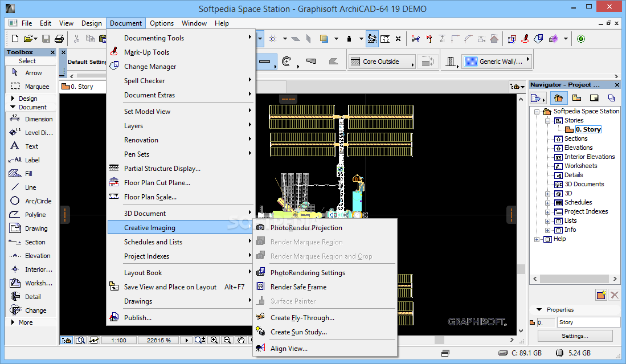Click the zoom in magnifier icon
626x364 pixels.
(214, 340)
